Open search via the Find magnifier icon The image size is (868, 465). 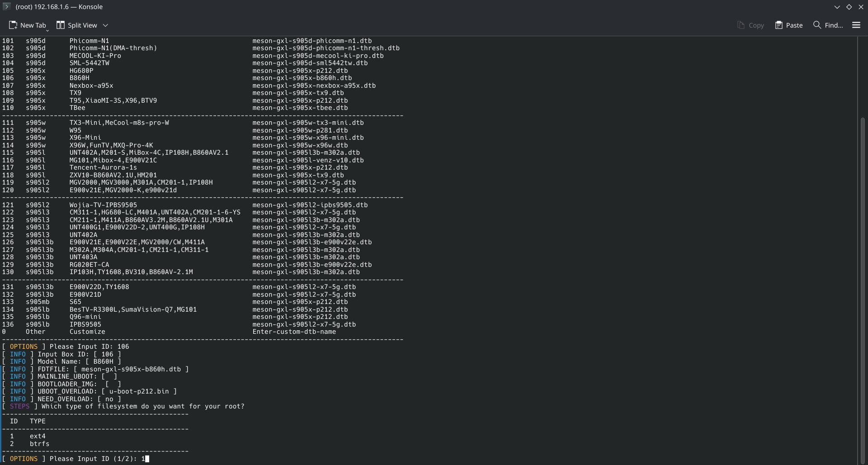coord(817,25)
